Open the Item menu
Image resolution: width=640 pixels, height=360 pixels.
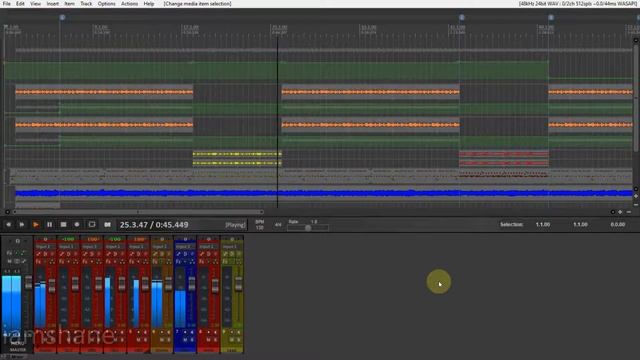[x=69, y=4]
